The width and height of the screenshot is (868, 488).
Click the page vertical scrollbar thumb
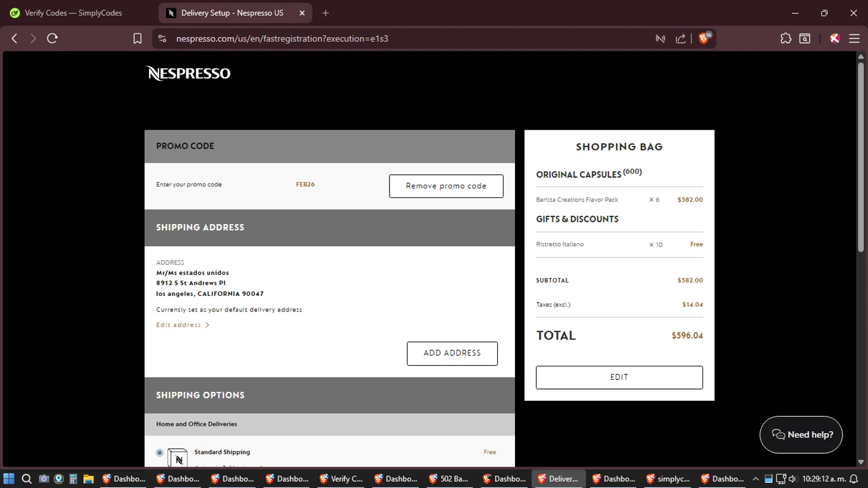[861, 156]
